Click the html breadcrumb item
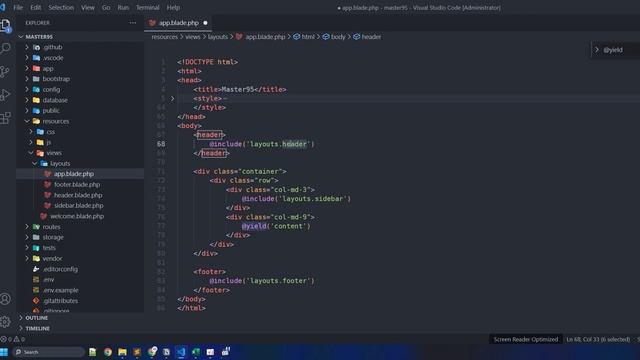The image size is (640, 360). point(304,37)
